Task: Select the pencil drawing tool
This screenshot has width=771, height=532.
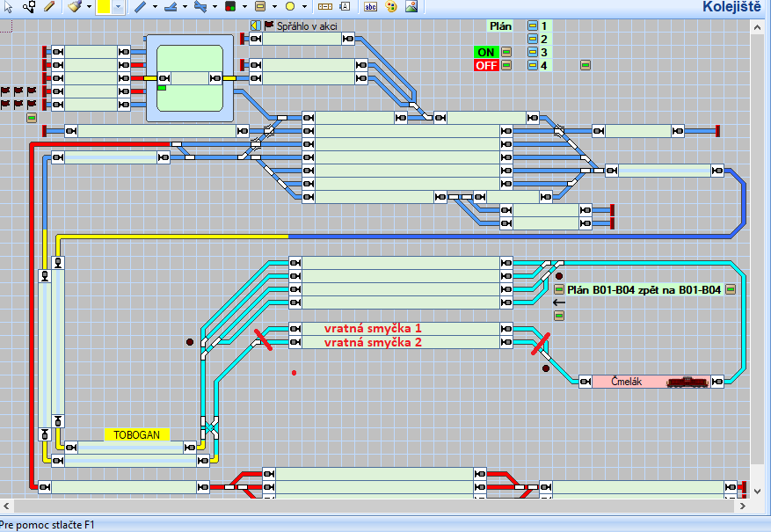Action: click(49, 7)
